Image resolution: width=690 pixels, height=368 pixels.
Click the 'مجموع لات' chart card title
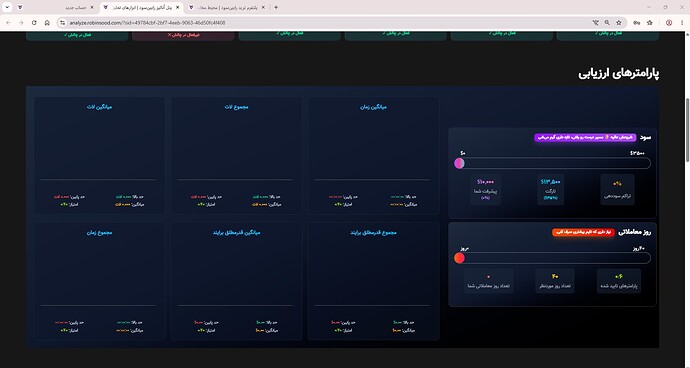236,107
